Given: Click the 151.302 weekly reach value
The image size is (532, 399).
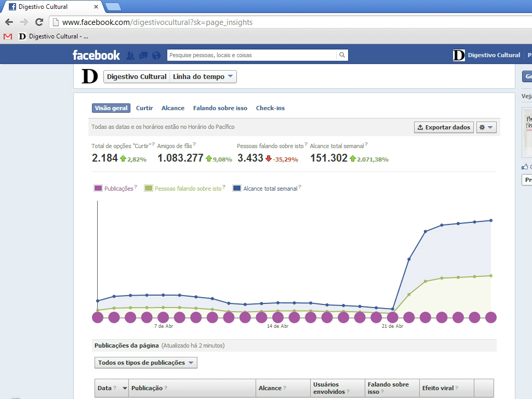Looking at the screenshot, I should (329, 158).
